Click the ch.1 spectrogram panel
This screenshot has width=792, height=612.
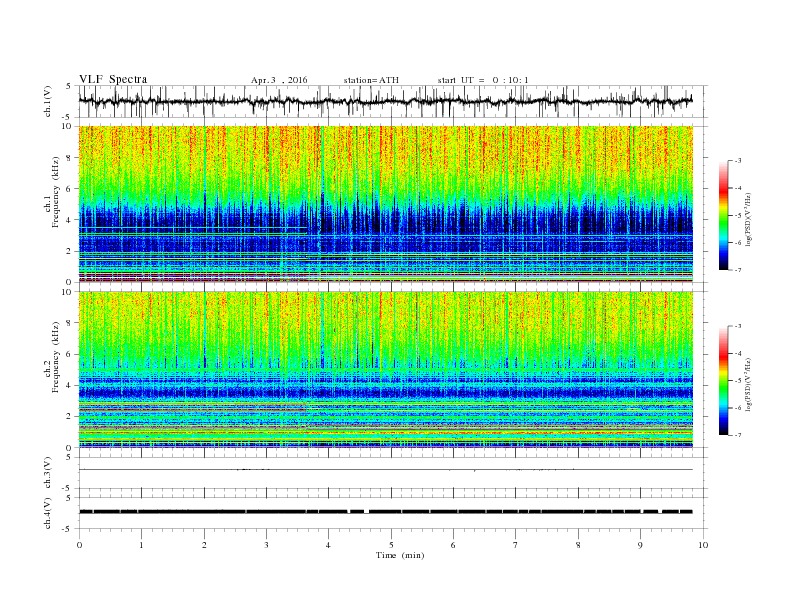(385, 204)
